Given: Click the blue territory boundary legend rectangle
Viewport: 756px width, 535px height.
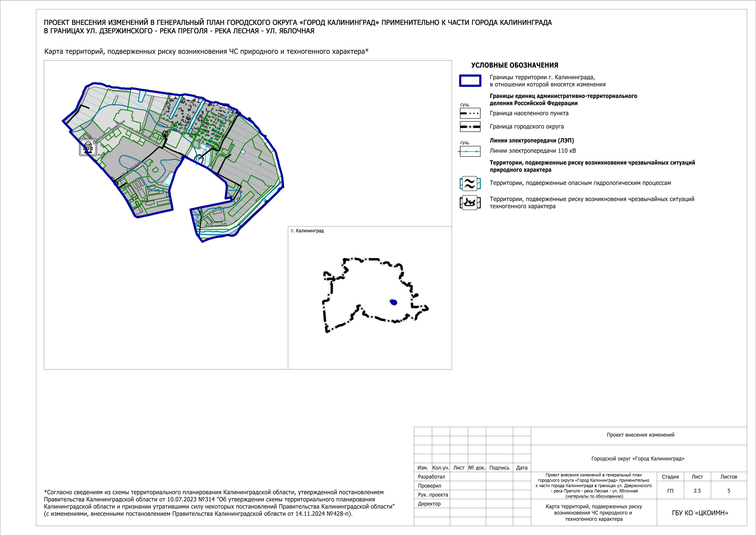Looking at the screenshot, I should 470,81.
